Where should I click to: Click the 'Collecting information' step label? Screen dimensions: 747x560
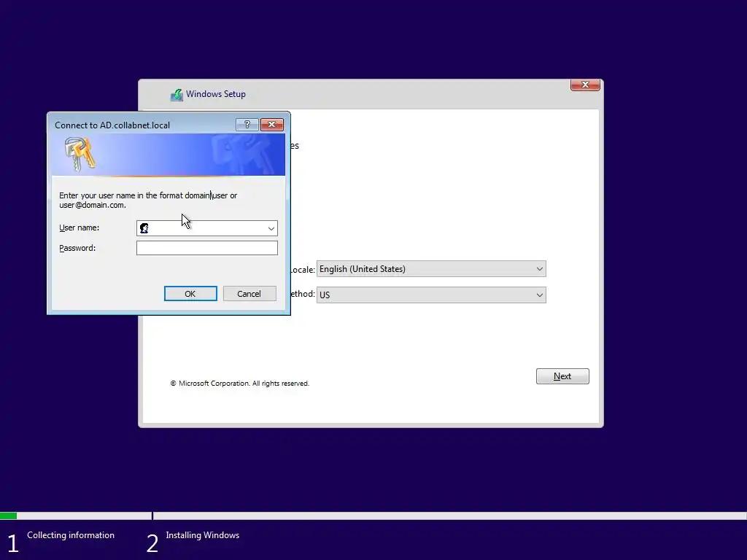(x=71, y=535)
